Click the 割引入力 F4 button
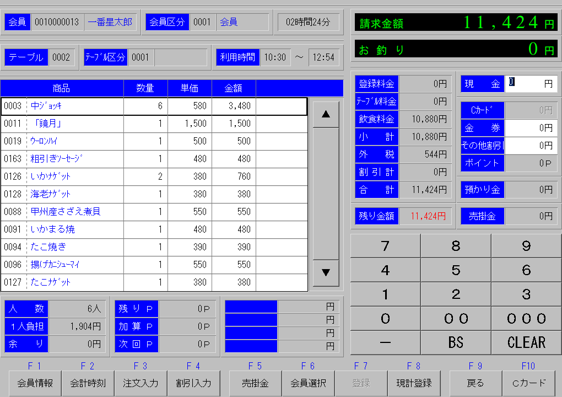The height and width of the screenshot is (397, 562). click(x=193, y=383)
